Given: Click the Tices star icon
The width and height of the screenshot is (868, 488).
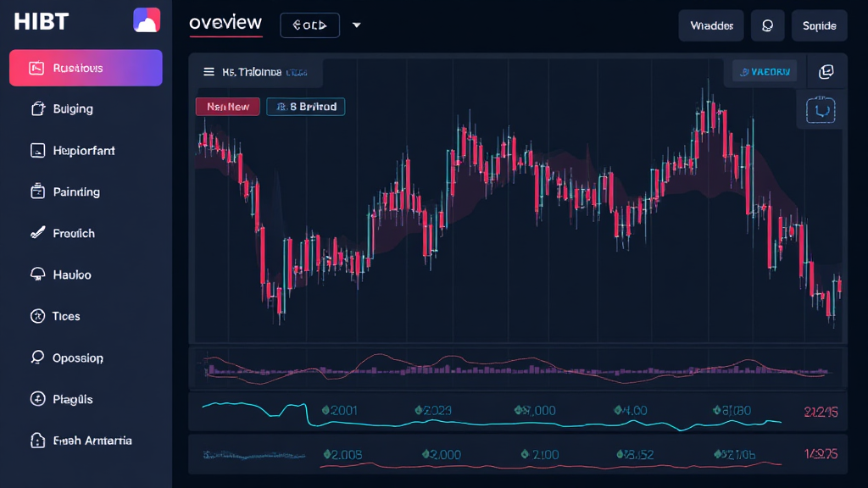Looking at the screenshot, I should click(x=36, y=316).
